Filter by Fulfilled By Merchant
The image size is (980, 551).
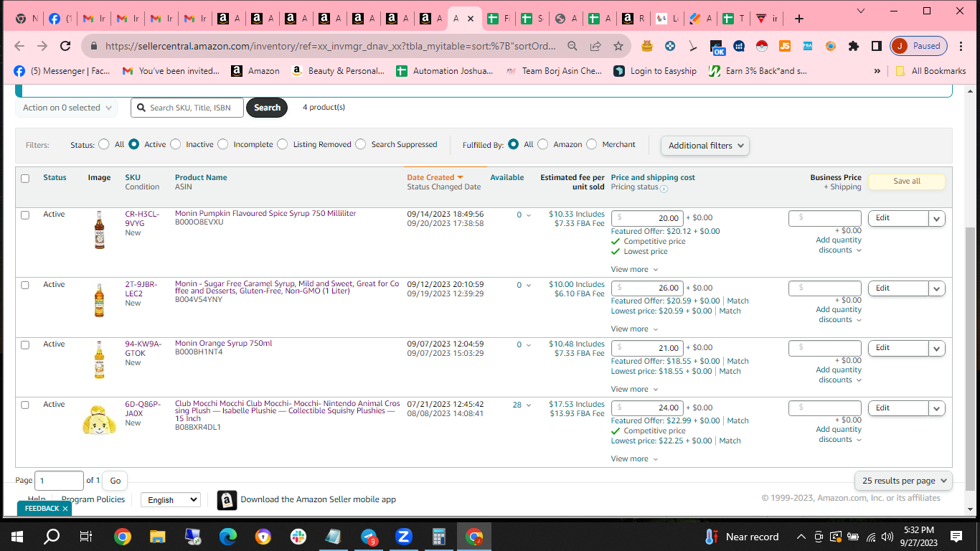coord(591,144)
